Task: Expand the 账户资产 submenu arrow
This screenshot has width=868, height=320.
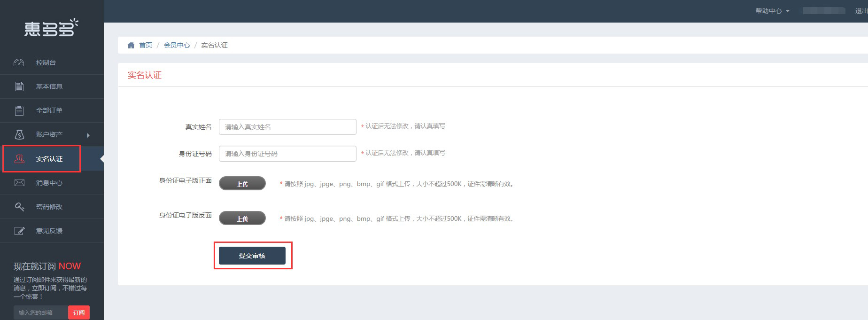Action: [88, 135]
